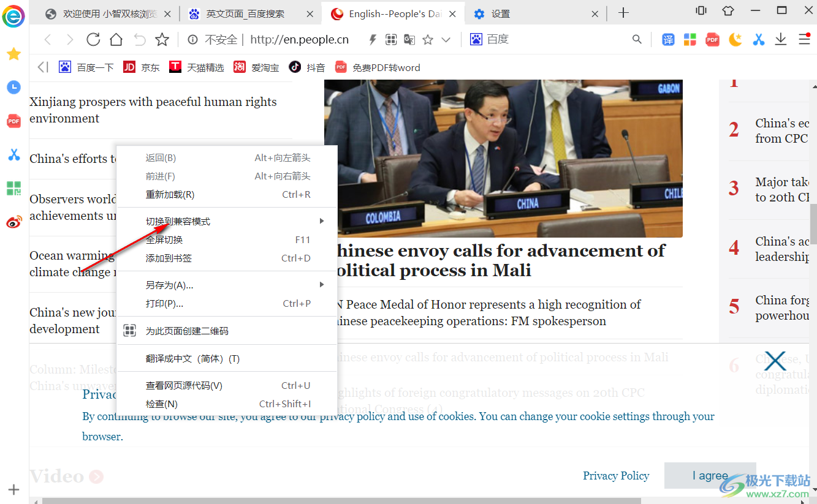Bookmark this page with address bar star
This screenshot has height=504, width=817.
pyautogui.click(x=428, y=40)
